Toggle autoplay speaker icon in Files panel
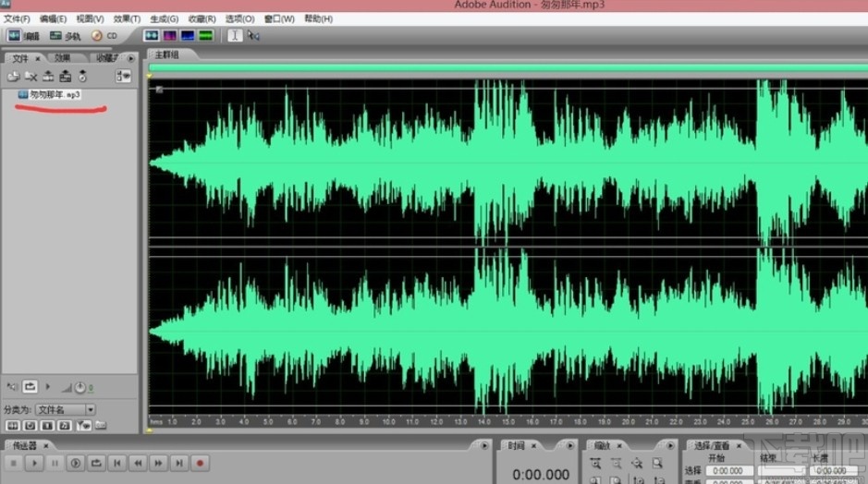The width and height of the screenshot is (868, 484). pyautogui.click(x=12, y=387)
